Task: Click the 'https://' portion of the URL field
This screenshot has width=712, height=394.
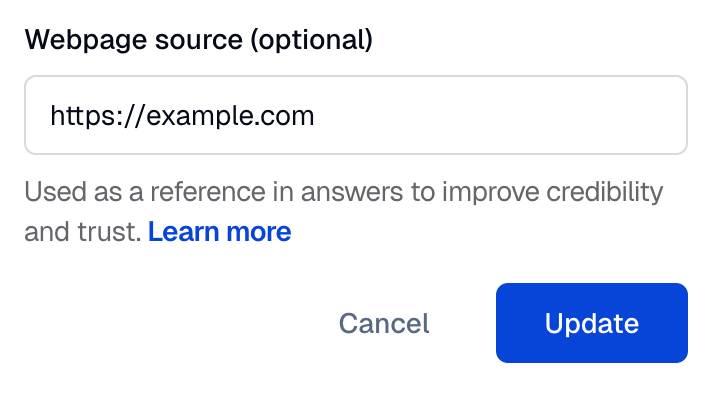Action: click(x=97, y=115)
